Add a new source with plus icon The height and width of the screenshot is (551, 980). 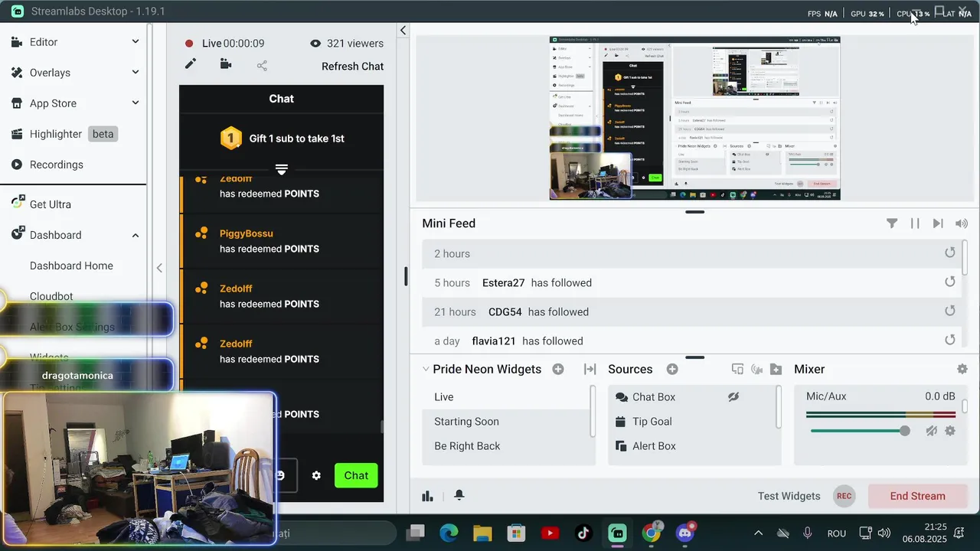(672, 369)
